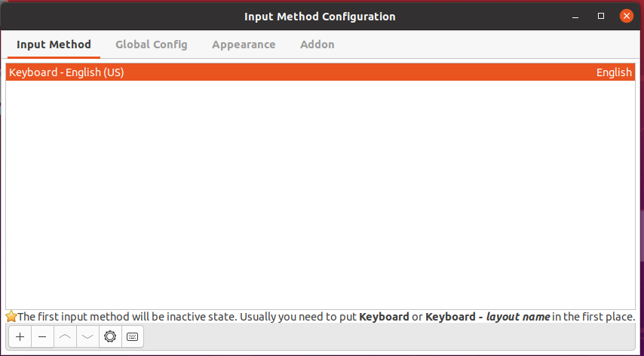Click the yellow star hint icon
The width and height of the screenshot is (644, 356).
[x=11, y=317]
